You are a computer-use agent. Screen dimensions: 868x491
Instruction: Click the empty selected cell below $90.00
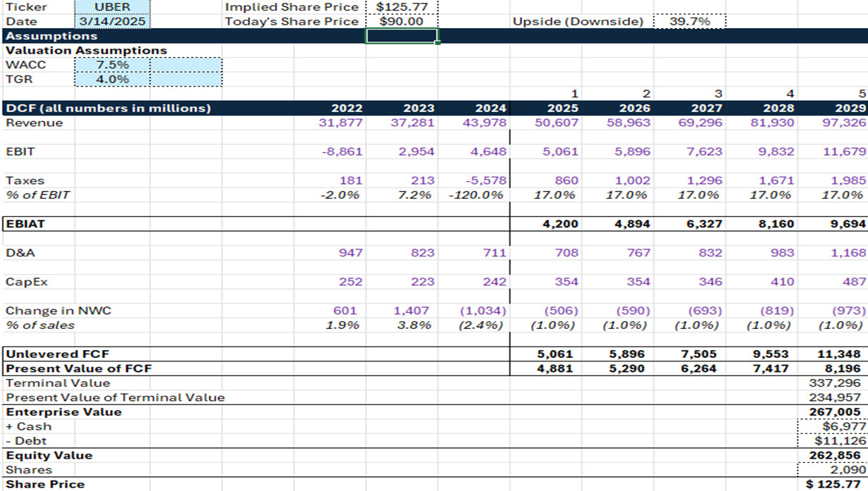click(402, 36)
